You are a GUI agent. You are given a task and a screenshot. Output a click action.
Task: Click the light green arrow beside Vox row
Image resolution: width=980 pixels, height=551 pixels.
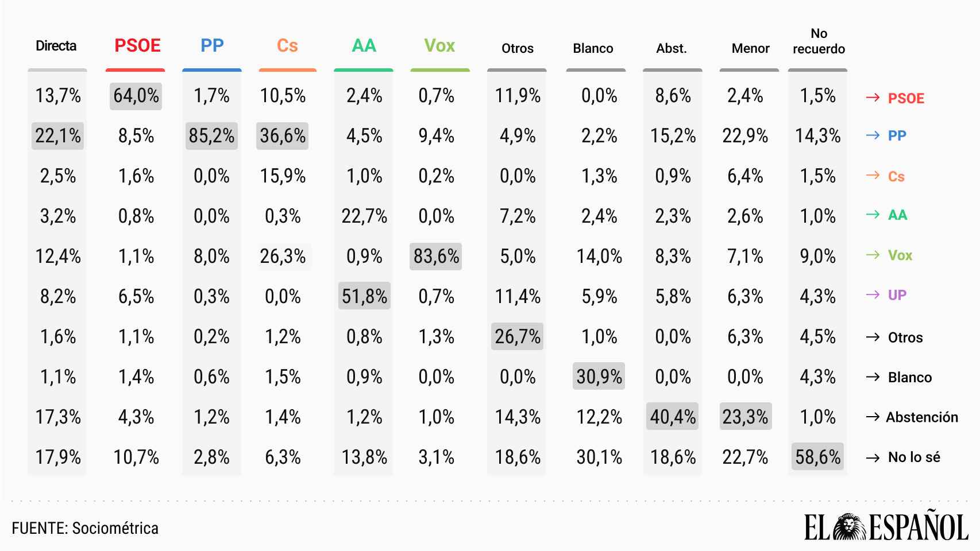[873, 255]
